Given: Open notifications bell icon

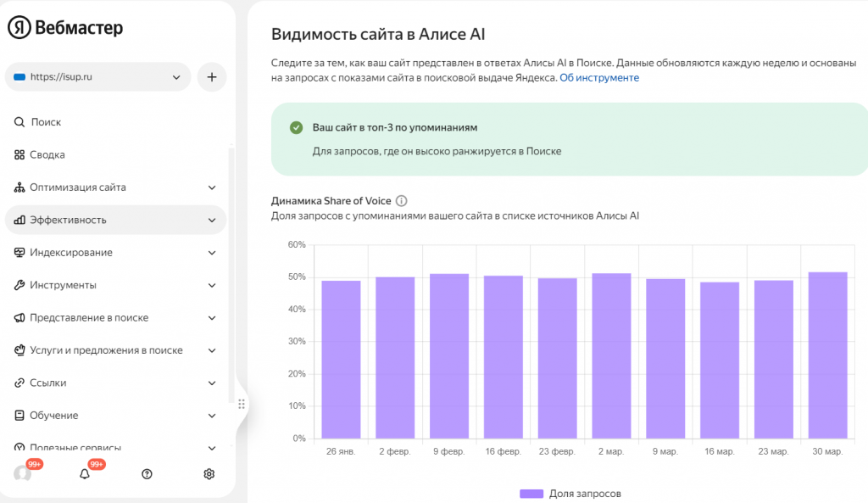Looking at the screenshot, I should pyautogui.click(x=85, y=474).
